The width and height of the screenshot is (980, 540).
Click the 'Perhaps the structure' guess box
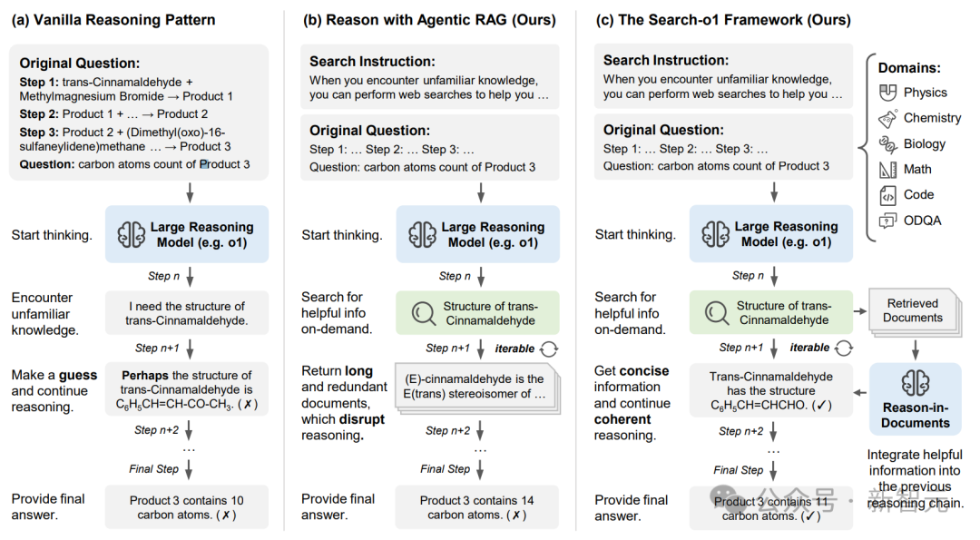[186, 389]
